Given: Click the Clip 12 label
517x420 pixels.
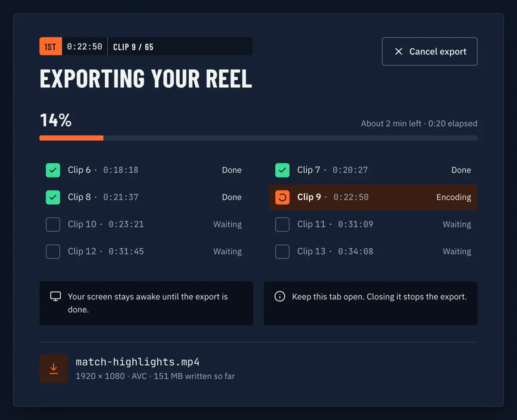Looking at the screenshot, I should point(82,251).
